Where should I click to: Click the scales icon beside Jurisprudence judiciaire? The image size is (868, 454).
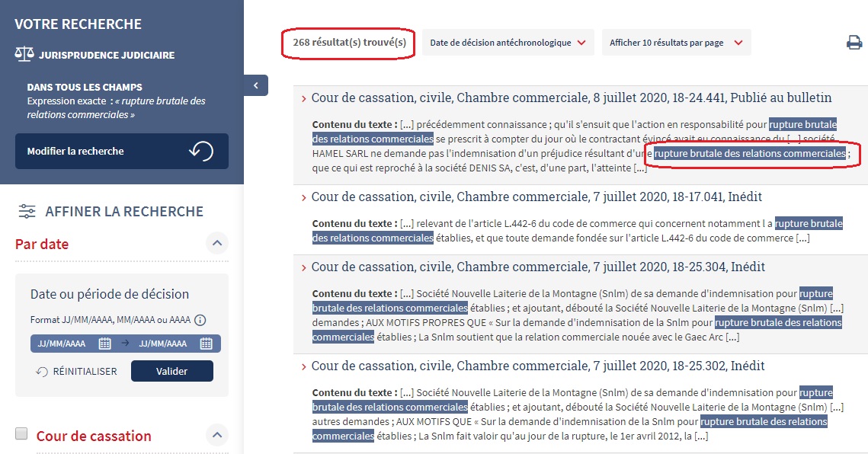24,54
